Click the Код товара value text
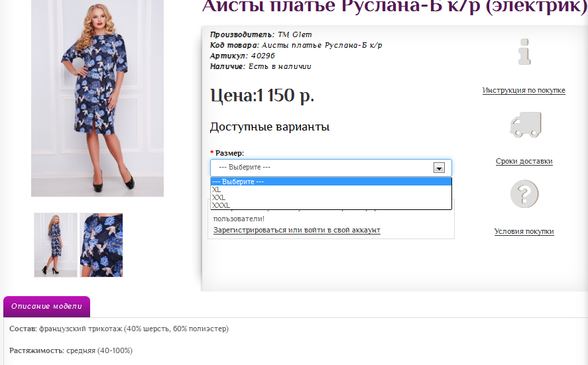The width and height of the screenshot is (588, 365). pyautogui.click(x=322, y=45)
